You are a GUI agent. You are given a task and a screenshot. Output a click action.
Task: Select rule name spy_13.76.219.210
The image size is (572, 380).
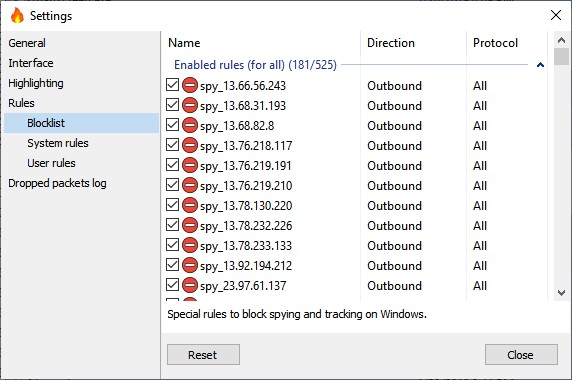[246, 186]
